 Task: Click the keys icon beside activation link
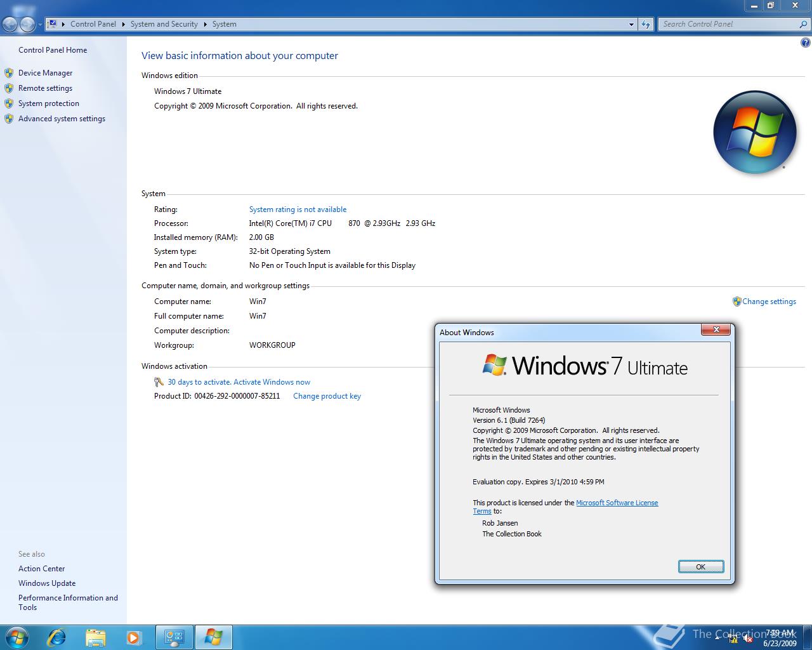pos(159,382)
